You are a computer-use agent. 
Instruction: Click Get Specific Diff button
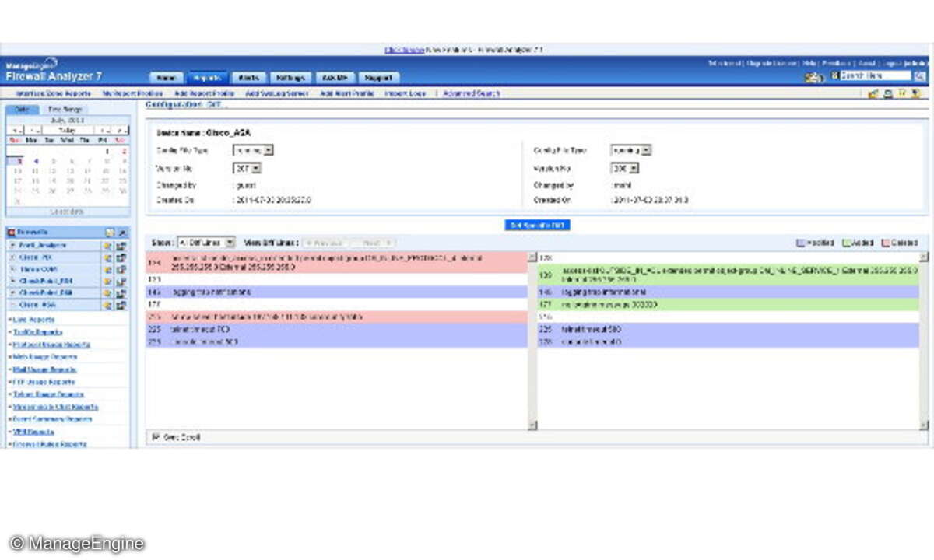click(x=538, y=225)
